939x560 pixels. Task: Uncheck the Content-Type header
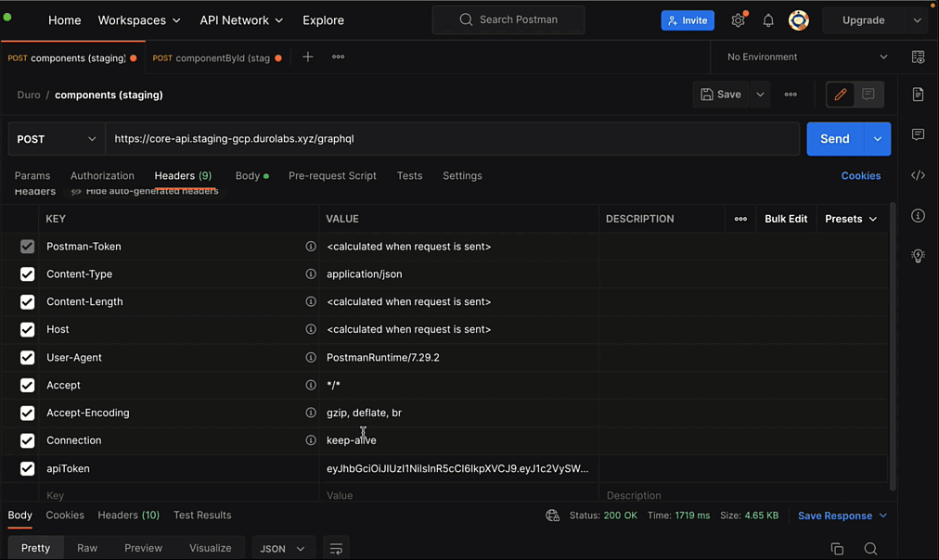point(27,274)
